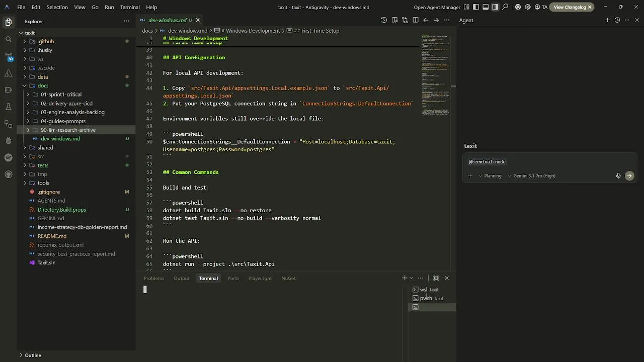The image size is (644, 362).
Task: Open the Terminal menu
Action: [130, 7]
